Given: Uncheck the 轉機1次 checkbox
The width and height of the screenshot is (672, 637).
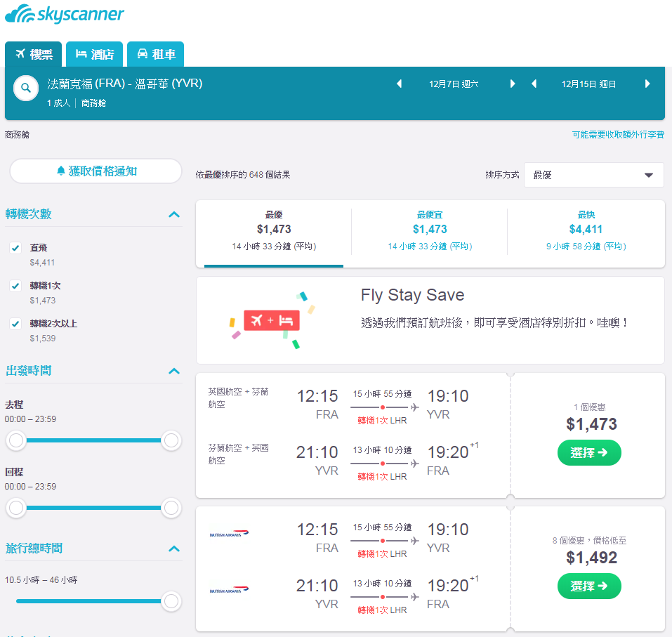Looking at the screenshot, I should pos(15,286).
